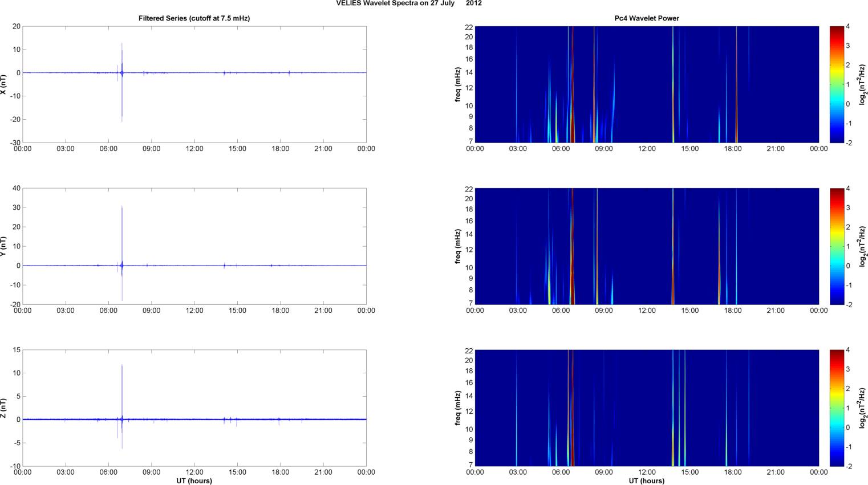Click the VELIES Wavelet Spectra figure title
Screen dimensions: 868x485
408,3
